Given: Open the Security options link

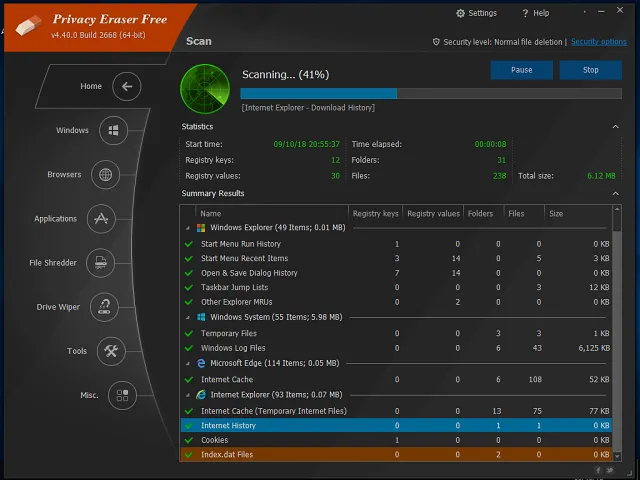Looking at the screenshot, I should tap(598, 42).
